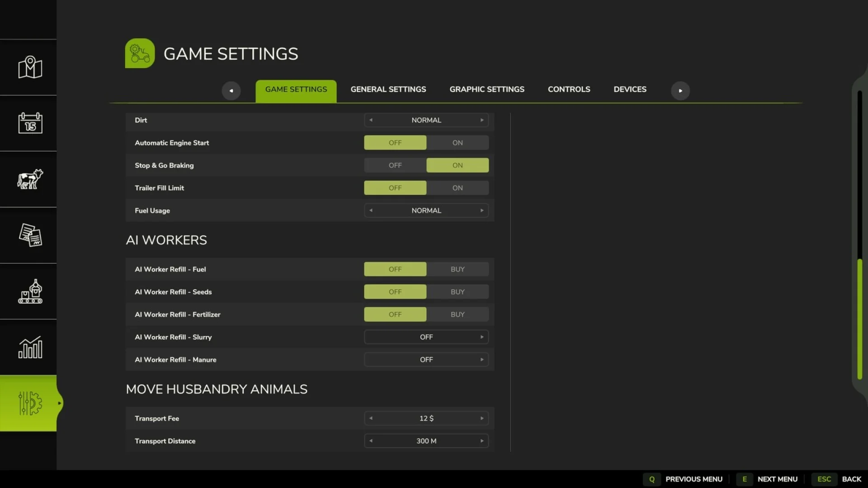Select the Calendar sidebar icon
Screen dimensions: 868x488
pyautogui.click(x=28, y=123)
